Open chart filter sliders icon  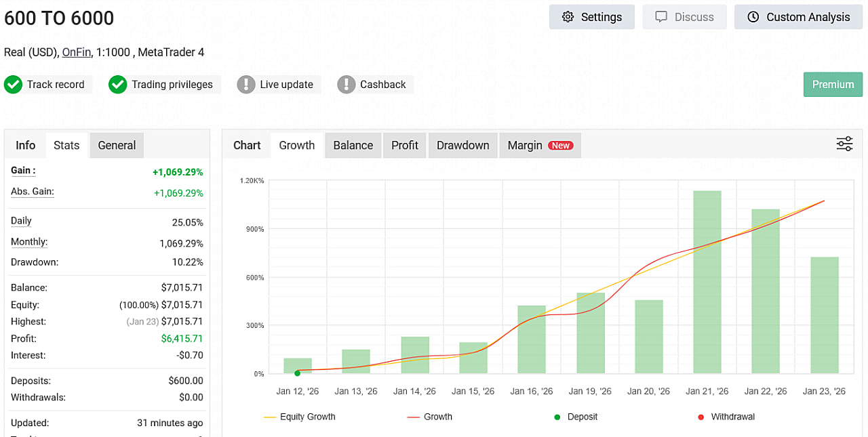click(x=844, y=144)
